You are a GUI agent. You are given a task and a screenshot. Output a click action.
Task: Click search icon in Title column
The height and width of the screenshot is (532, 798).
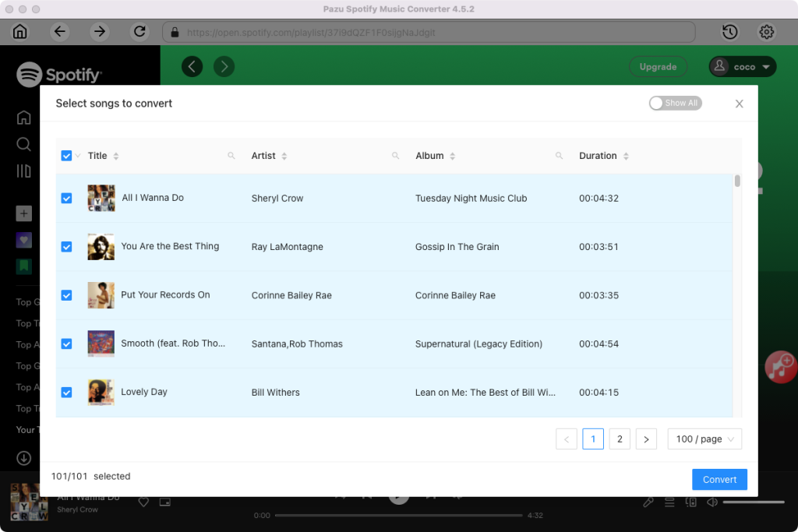[231, 156]
